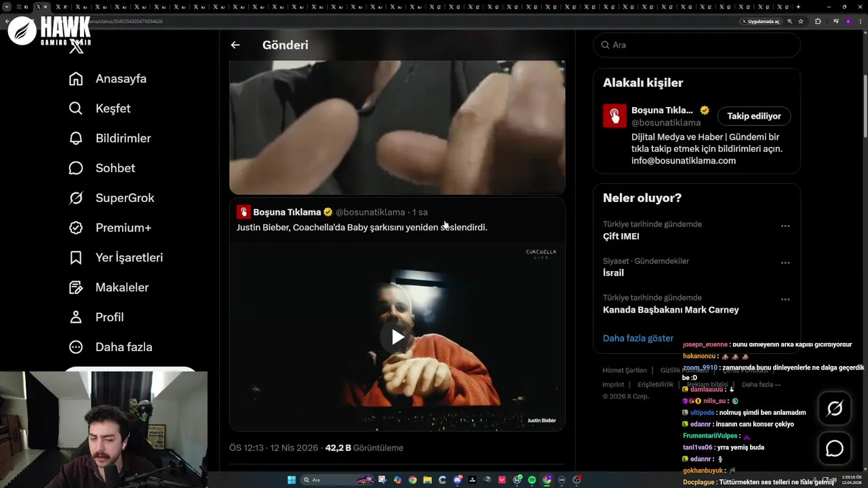Image resolution: width=868 pixels, height=488 pixels.
Task: Click Takip ediyor button
Action: [754, 116]
